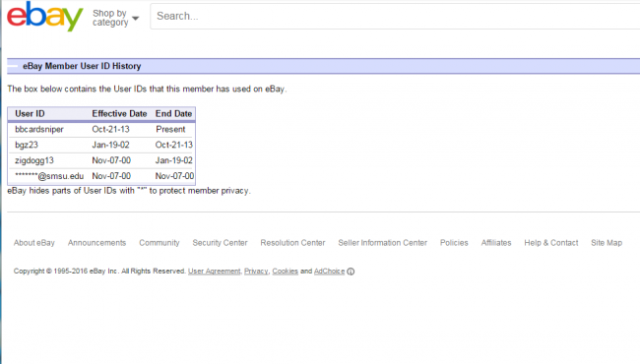This screenshot has height=364, width=640.
Task: Click the User ID column header
Action: click(30, 114)
